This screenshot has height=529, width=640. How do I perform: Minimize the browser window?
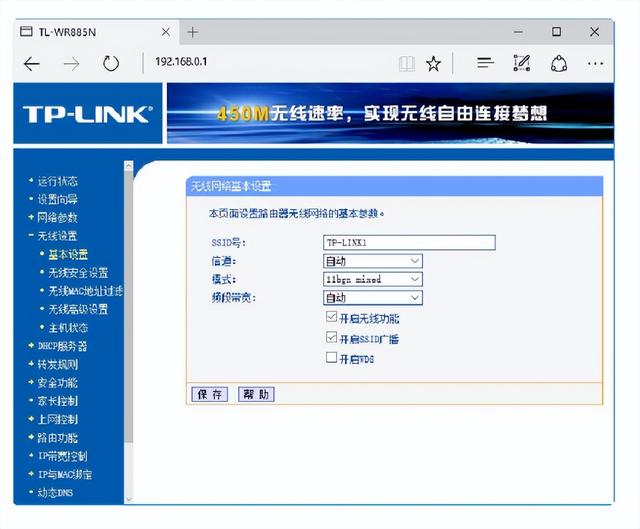(x=518, y=32)
